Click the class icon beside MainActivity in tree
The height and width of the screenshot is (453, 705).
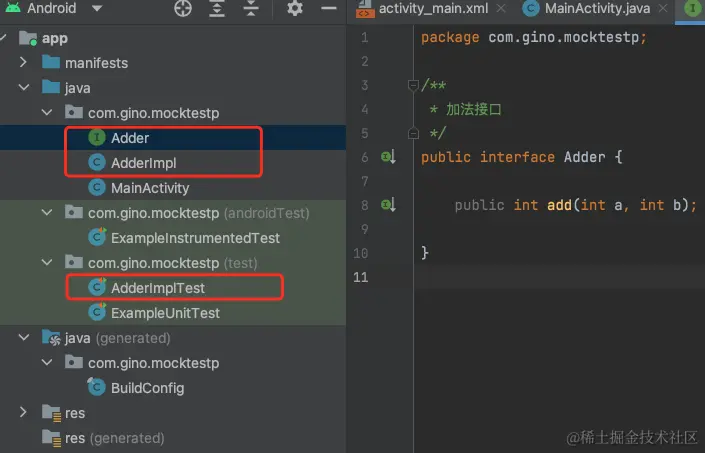pyautogui.click(x=97, y=187)
